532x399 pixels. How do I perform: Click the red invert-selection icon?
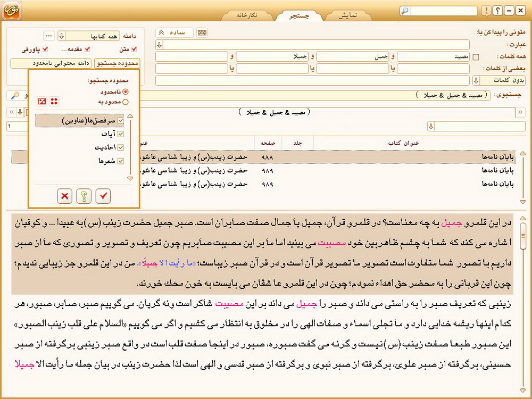click(x=42, y=102)
